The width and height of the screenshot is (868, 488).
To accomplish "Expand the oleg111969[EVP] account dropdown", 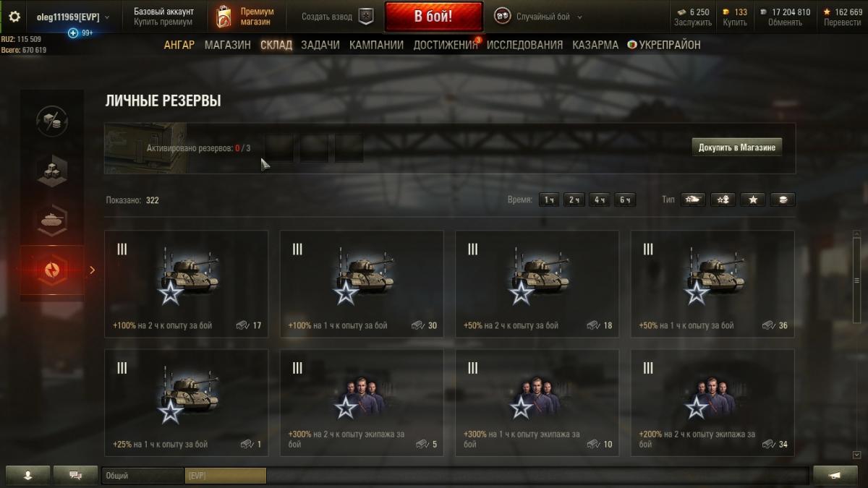I will tap(73, 17).
